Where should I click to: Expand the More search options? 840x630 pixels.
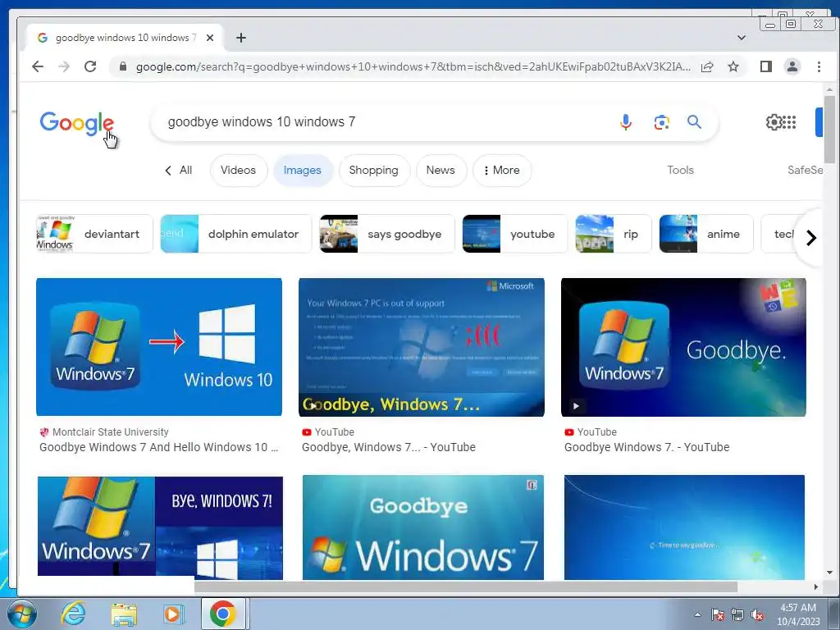tap(502, 171)
